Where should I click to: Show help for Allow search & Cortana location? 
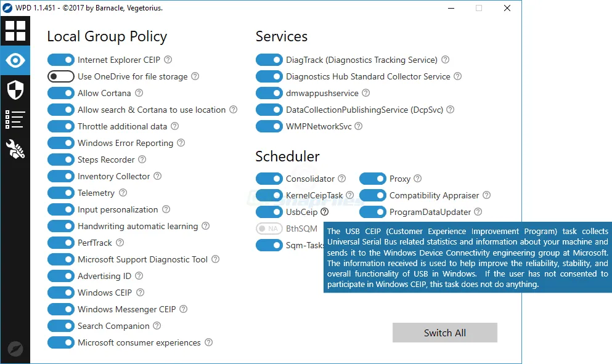pyautogui.click(x=234, y=110)
